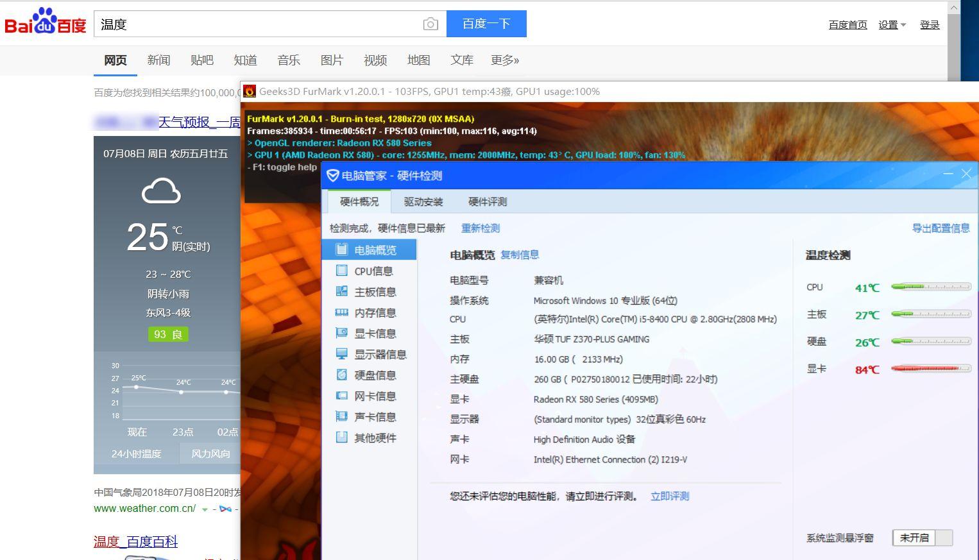Click the 百度一下 search button
Viewport: 979px width, 560px height.
coord(486,24)
